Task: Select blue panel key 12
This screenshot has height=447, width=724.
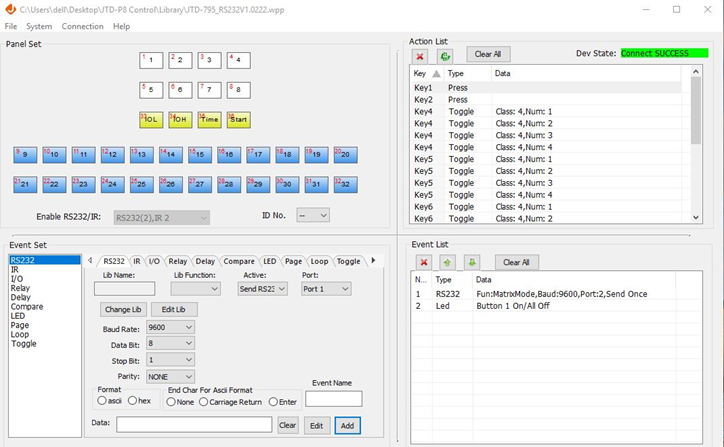Action: click(113, 155)
